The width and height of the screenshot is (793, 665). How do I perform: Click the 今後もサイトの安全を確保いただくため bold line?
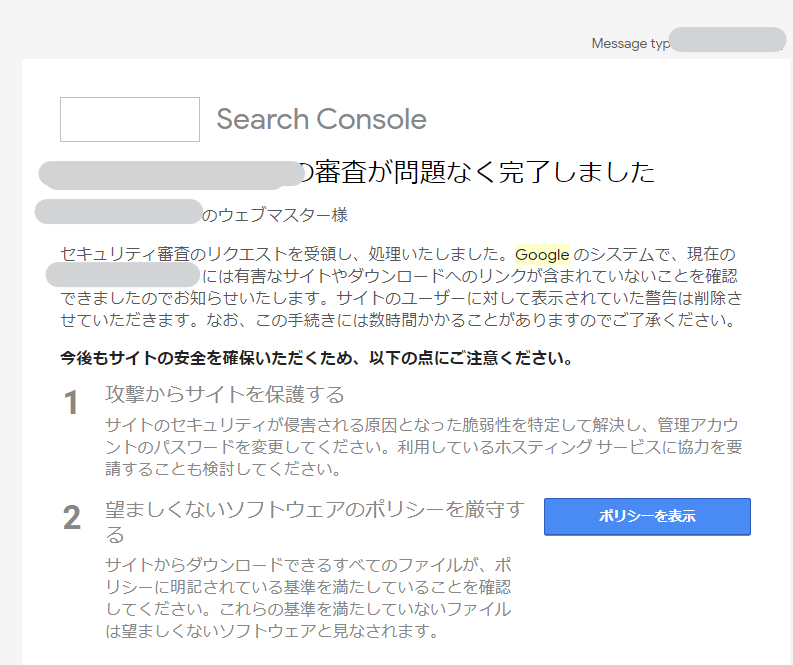point(316,358)
